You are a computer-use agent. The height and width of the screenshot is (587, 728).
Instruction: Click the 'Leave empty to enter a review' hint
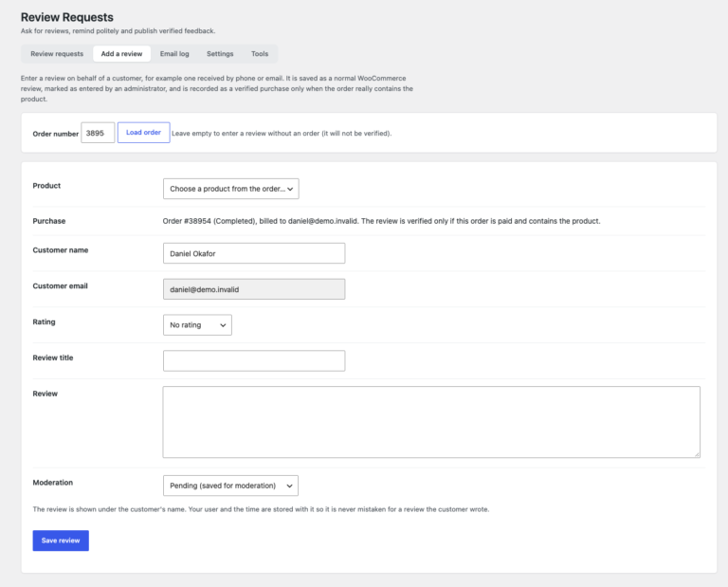pos(282,134)
